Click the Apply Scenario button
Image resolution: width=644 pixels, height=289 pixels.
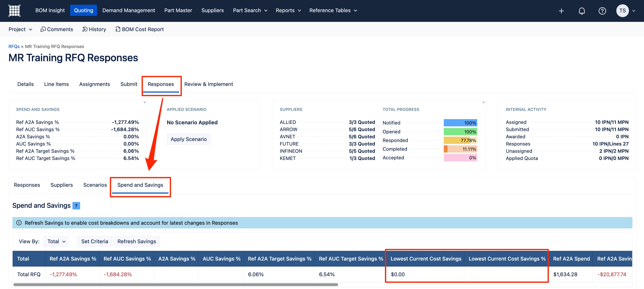189,139
